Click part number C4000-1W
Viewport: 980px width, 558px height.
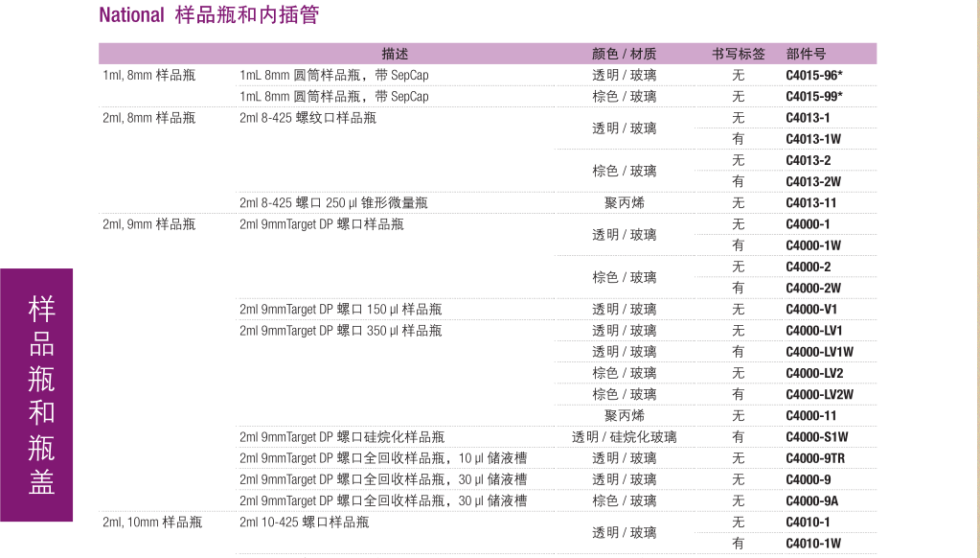(813, 245)
